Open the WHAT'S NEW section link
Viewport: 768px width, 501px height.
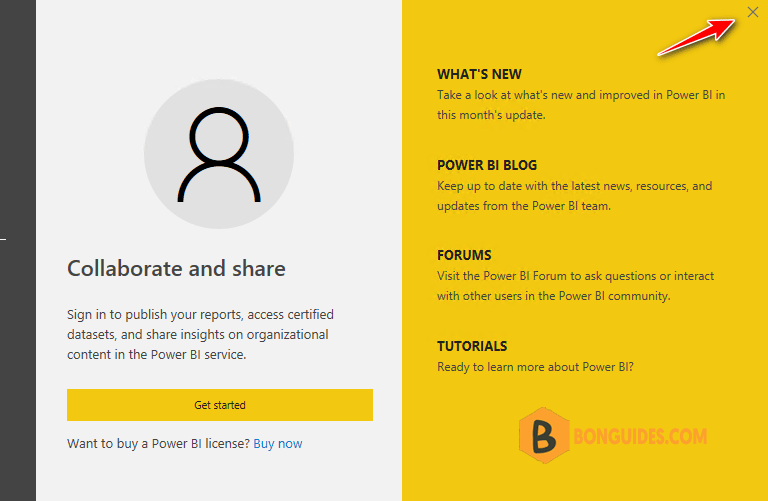(x=479, y=74)
